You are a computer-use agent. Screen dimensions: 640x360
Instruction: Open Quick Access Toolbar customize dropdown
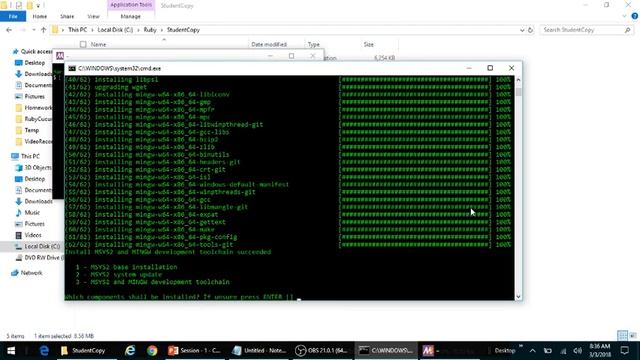[x=38, y=5]
